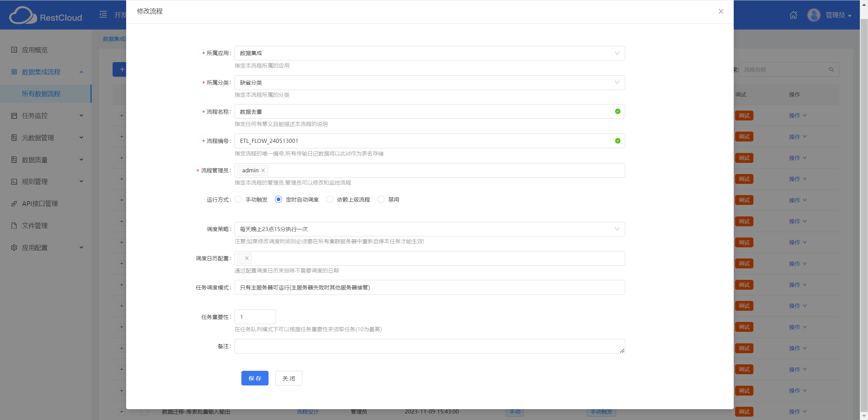Click the 关闭 button
Image resolution: width=868 pixels, height=420 pixels.
click(288, 378)
